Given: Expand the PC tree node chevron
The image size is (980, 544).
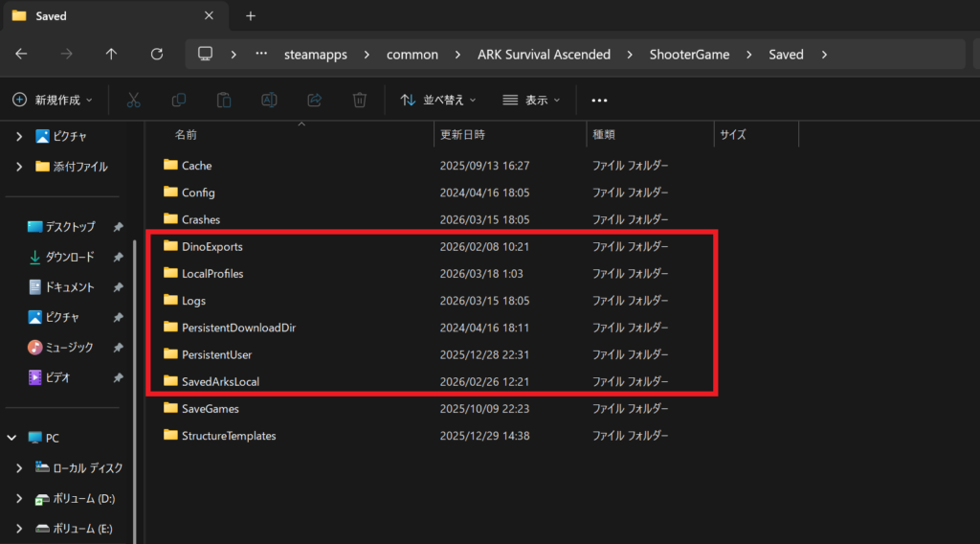Looking at the screenshot, I should click(12, 438).
